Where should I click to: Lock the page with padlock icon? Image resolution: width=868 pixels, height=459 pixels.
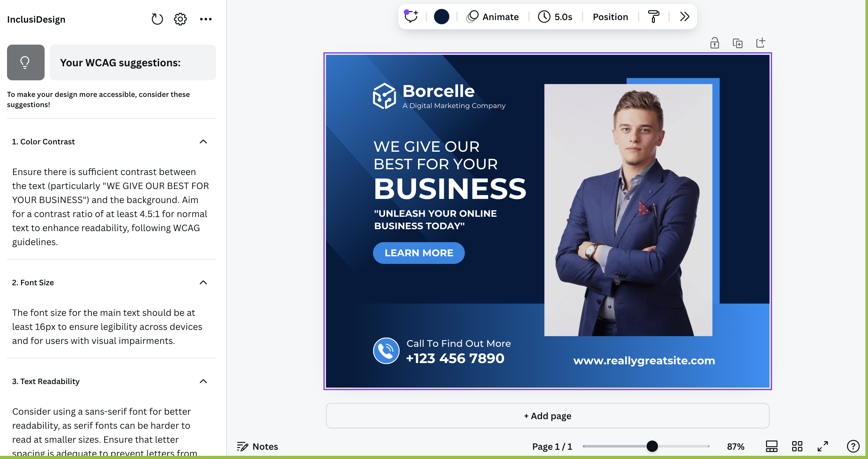point(714,43)
